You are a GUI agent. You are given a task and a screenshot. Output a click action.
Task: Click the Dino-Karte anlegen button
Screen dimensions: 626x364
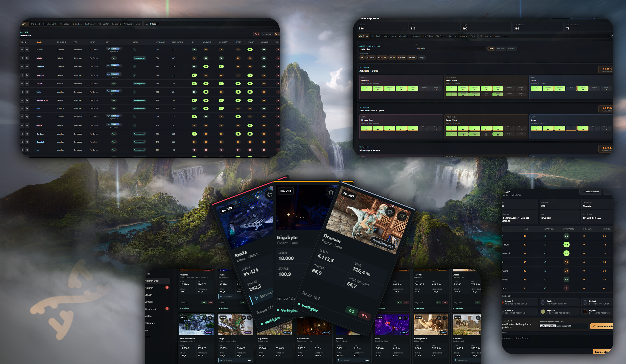pos(602,326)
